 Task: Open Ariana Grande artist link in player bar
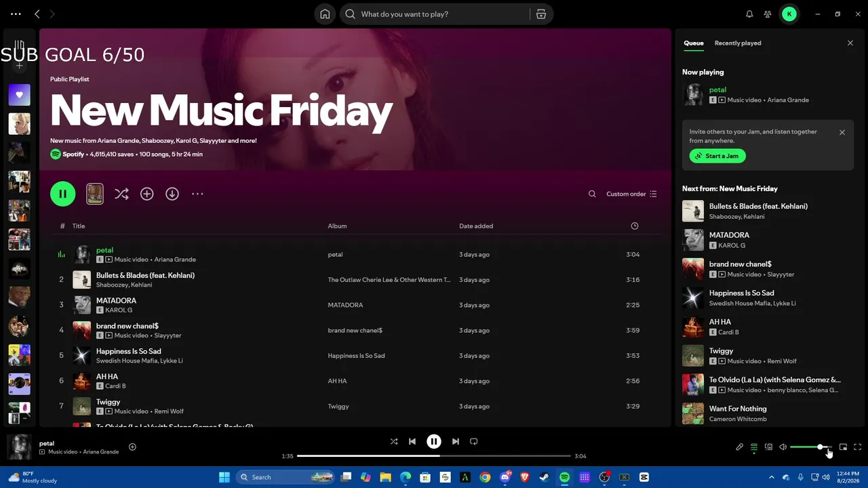[101, 452]
